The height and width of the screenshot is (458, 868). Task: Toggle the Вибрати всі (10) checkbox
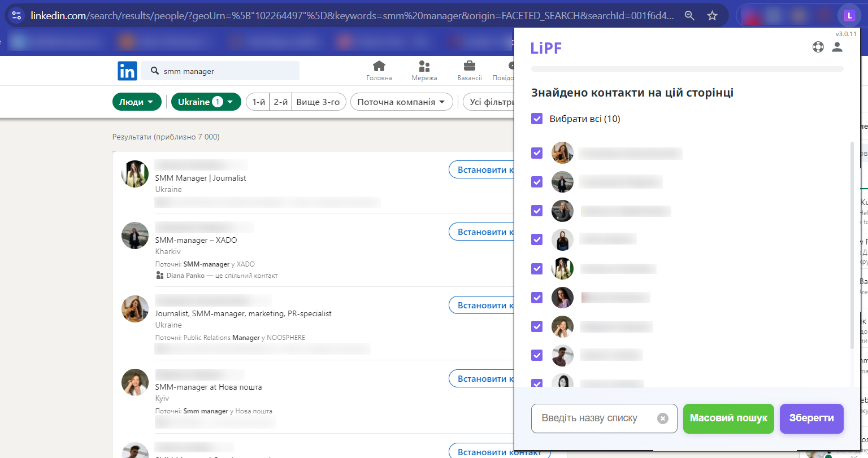tap(537, 119)
